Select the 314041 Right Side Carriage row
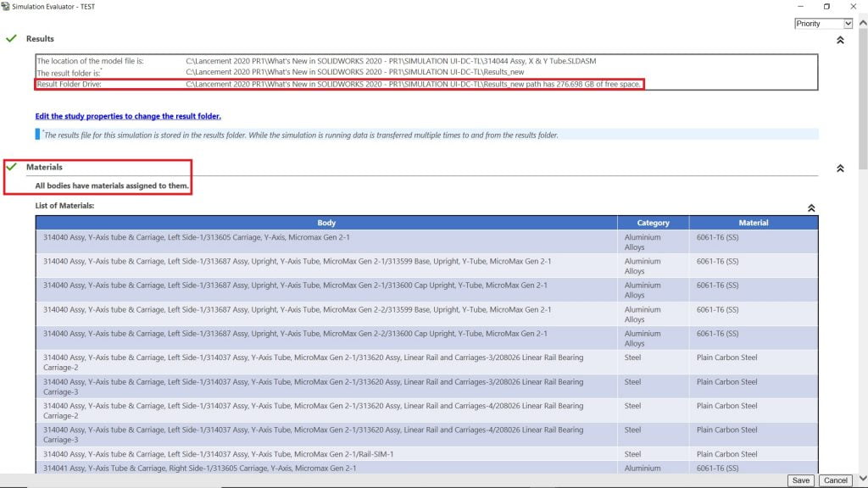Viewport: 868px width, 488px height. (427, 468)
